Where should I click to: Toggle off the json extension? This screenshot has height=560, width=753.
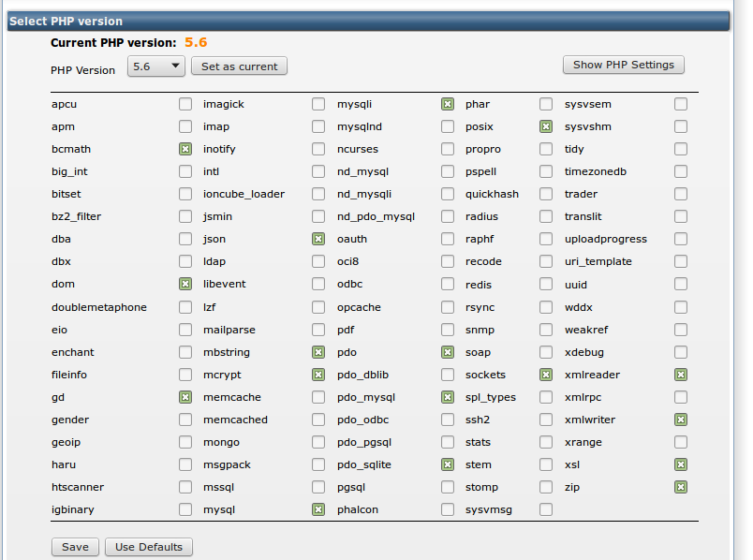pos(319,239)
